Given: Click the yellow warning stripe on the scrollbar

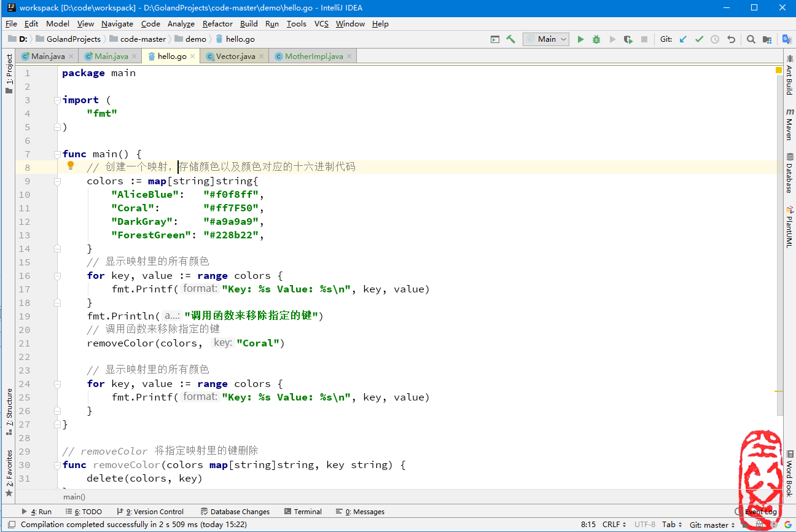Looking at the screenshot, I should (779, 391).
